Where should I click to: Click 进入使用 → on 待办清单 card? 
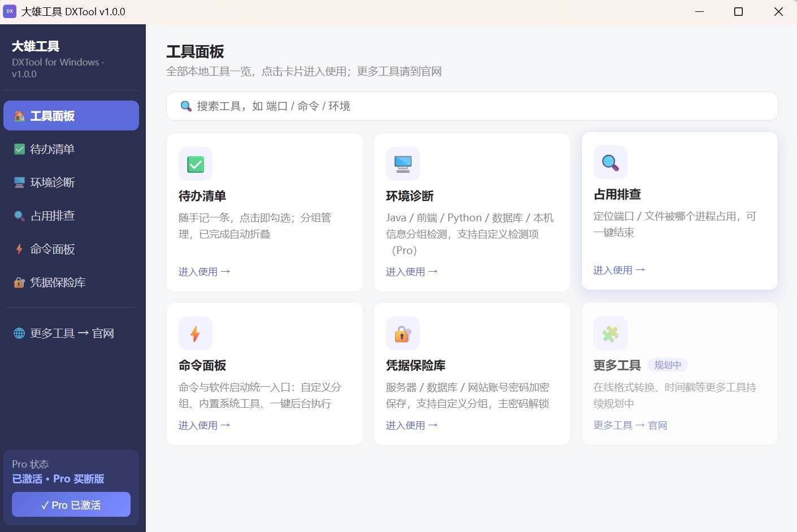pos(205,272)
